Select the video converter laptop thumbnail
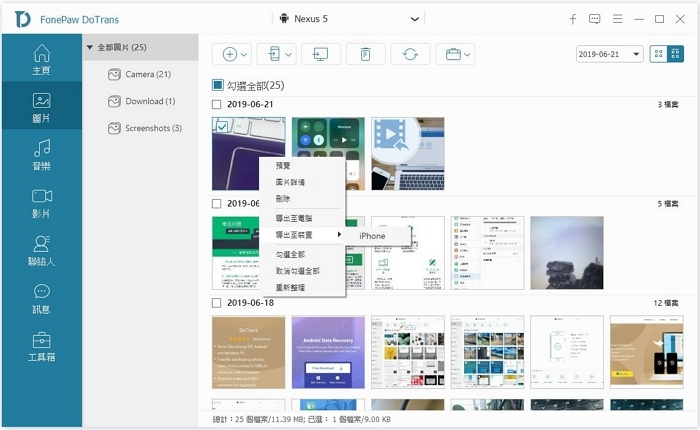700x430 pixels. (x=408, y=154)
